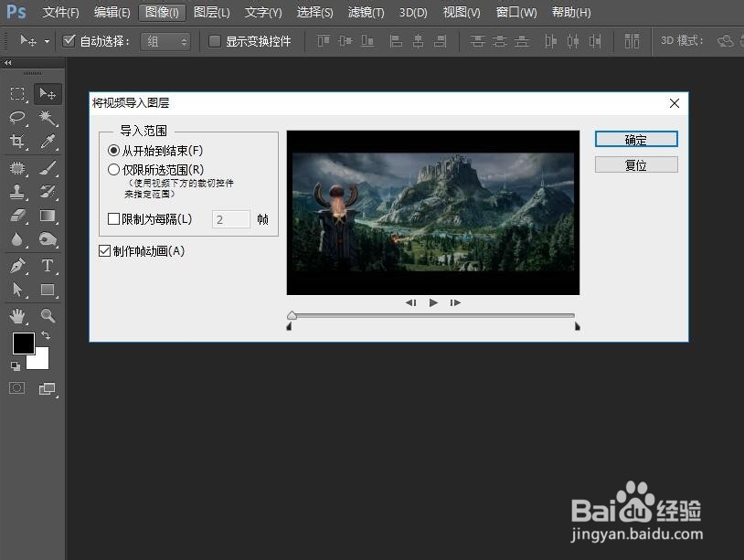
Task: Select the History Brush tool
Action: pos(48,192)
